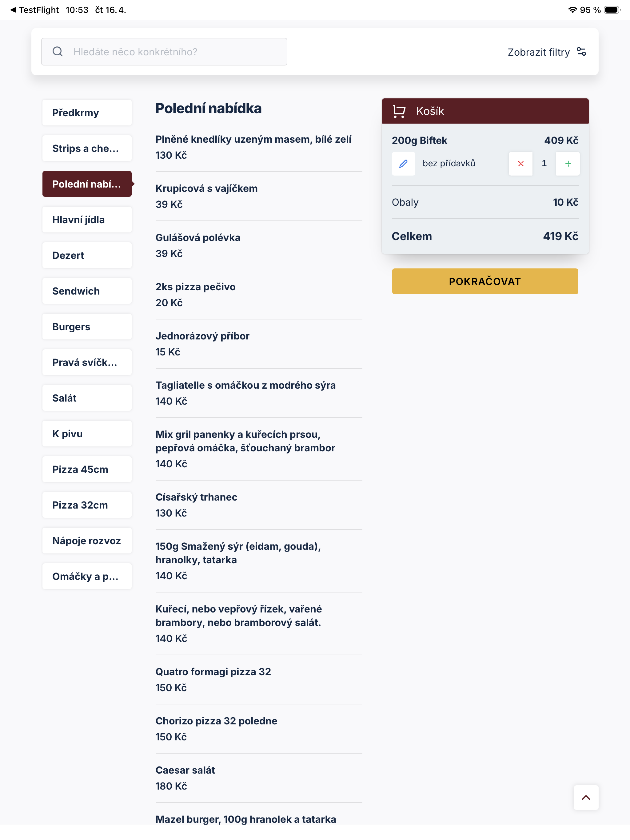
Task: Click the filter sliders icon
Action: point(581,52)
